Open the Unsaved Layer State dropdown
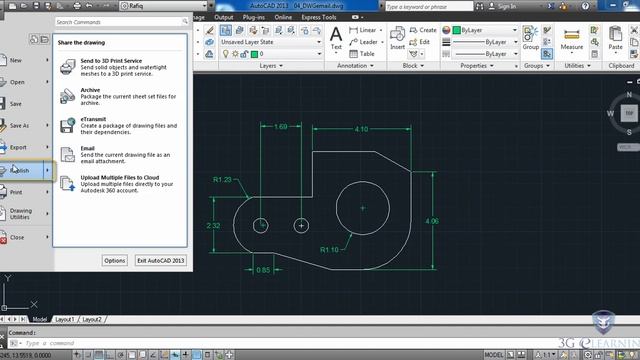The width and height of the screenshot is (640, 360). coord(271,42)
